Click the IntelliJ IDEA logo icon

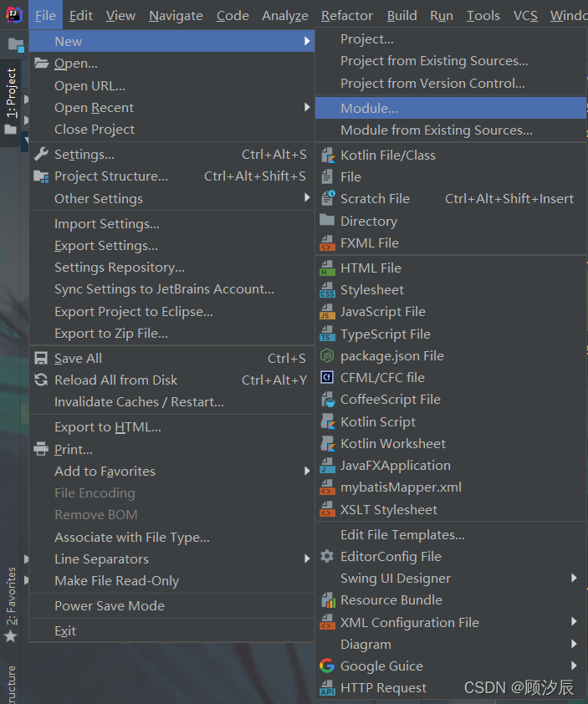click(13, 15)
